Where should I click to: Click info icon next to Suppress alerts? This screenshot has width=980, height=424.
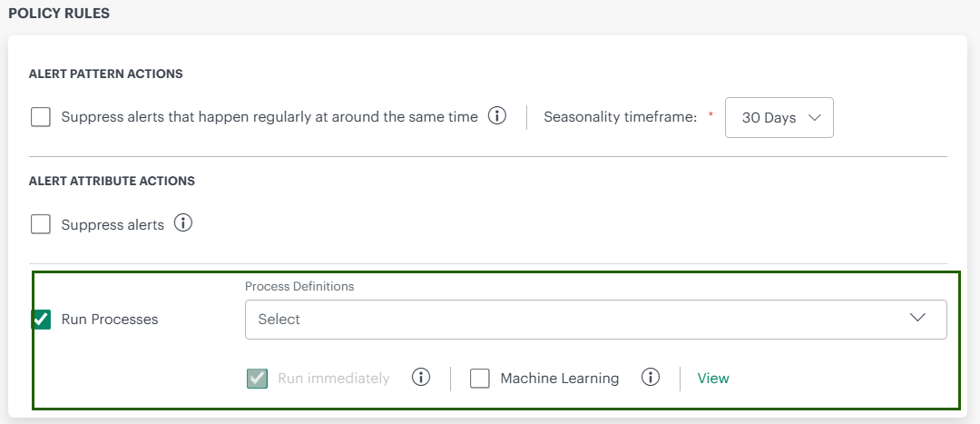(x=182, y=223)
